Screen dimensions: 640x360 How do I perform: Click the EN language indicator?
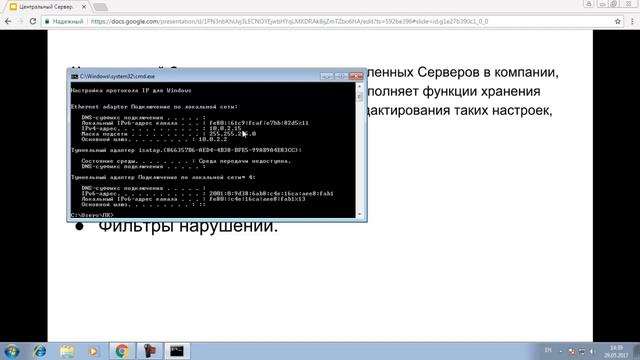[548, 350]
